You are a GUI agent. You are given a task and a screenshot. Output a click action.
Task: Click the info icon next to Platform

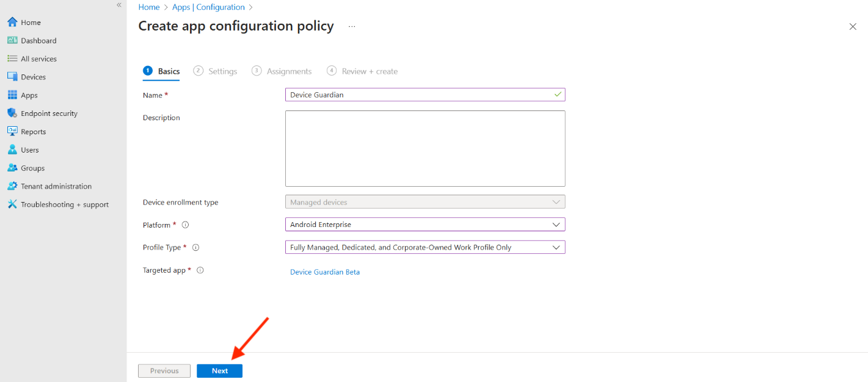[x=186, y=225]
